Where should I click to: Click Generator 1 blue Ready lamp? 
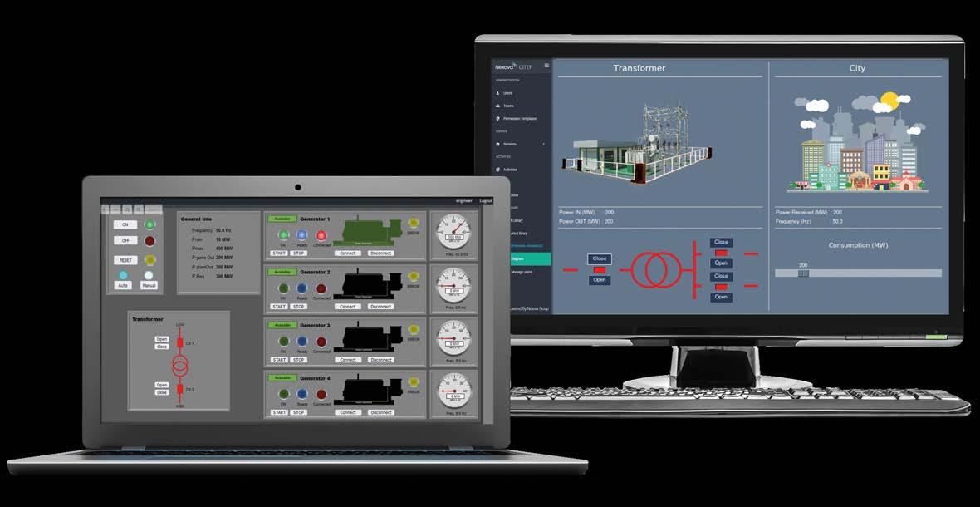301,235
